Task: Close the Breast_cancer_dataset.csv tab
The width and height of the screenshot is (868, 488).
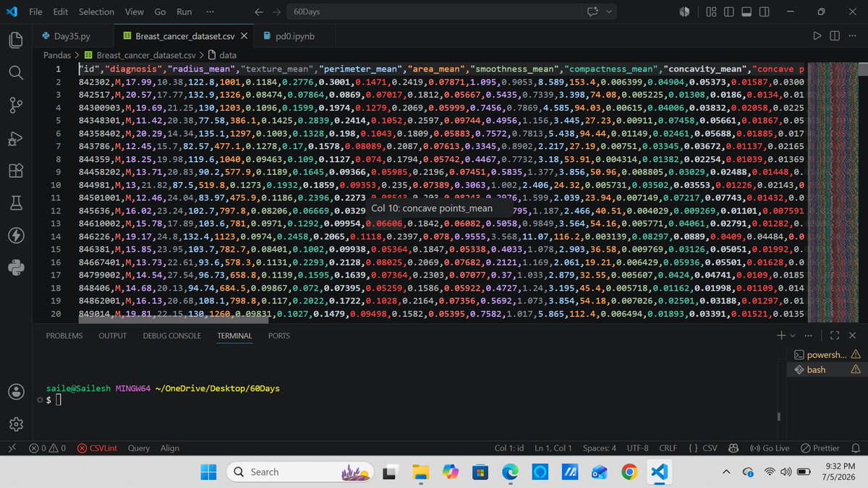Action: (244, 35)
